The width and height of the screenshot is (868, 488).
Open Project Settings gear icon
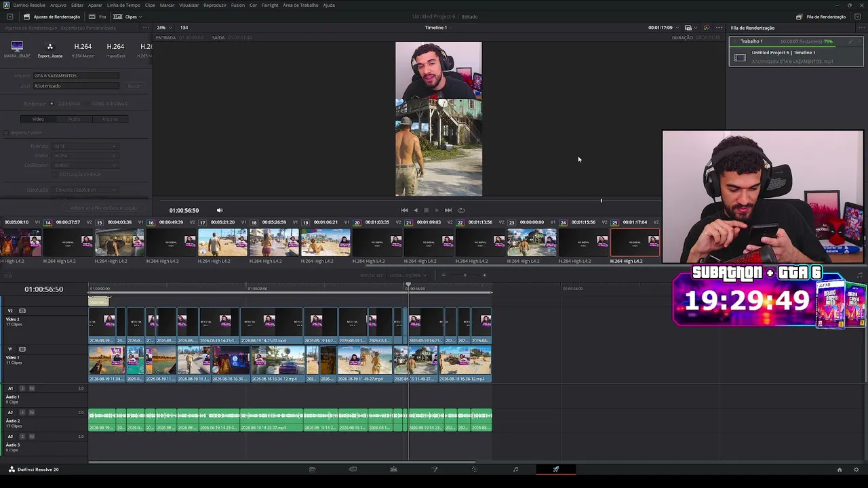pos(856,469)
